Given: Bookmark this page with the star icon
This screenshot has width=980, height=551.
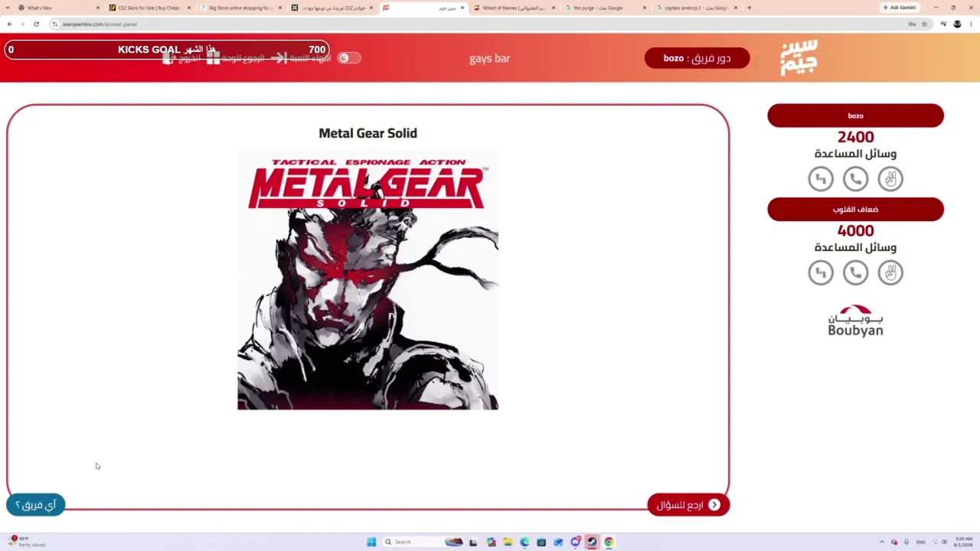Looking at the screenshot, I should point(924,24).
